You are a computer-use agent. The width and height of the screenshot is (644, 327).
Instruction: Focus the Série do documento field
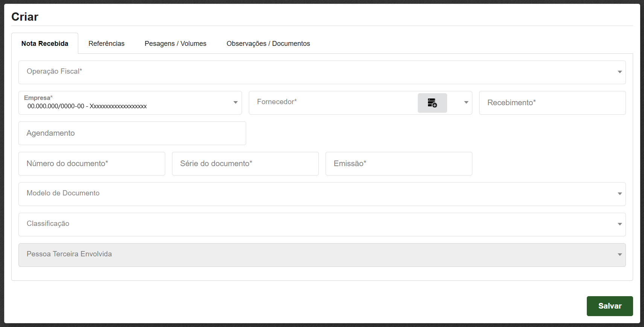tap(245, 163)
